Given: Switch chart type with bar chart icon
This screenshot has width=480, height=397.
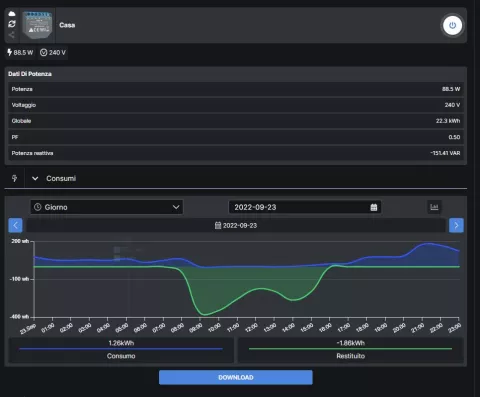Looking at the screenshot, I should (x=434, y=207).
